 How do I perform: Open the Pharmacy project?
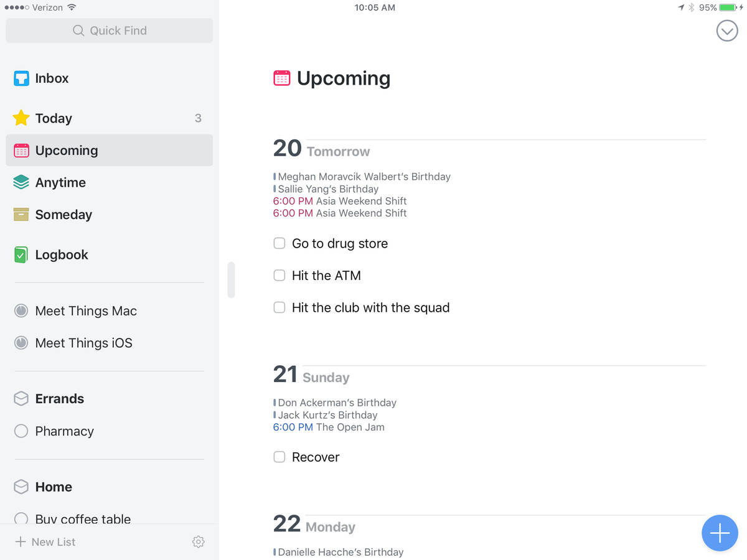point(64,431)
